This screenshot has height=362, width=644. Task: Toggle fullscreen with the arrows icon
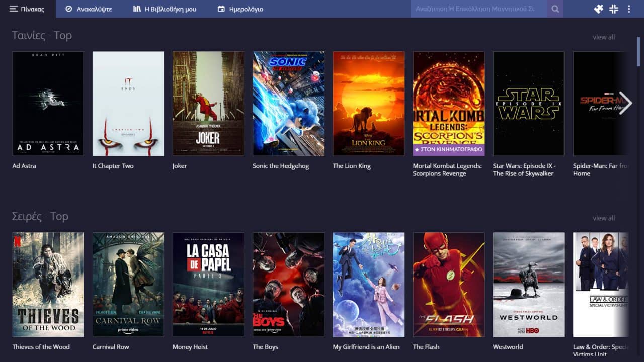[x=614, y=9]
